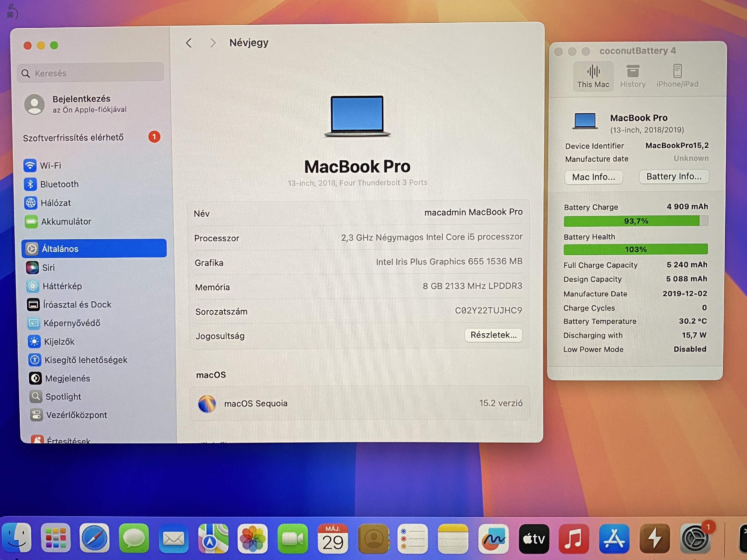Open Reminders from the Dock
The image size is (747, 560).
[413, 539]
